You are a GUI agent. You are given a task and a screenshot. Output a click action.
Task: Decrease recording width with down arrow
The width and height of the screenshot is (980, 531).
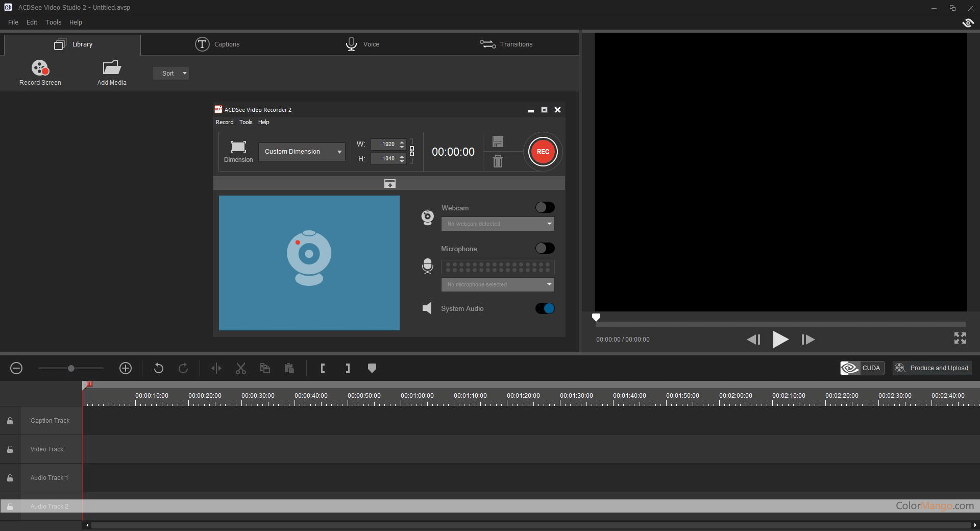[x=402, y=147]
